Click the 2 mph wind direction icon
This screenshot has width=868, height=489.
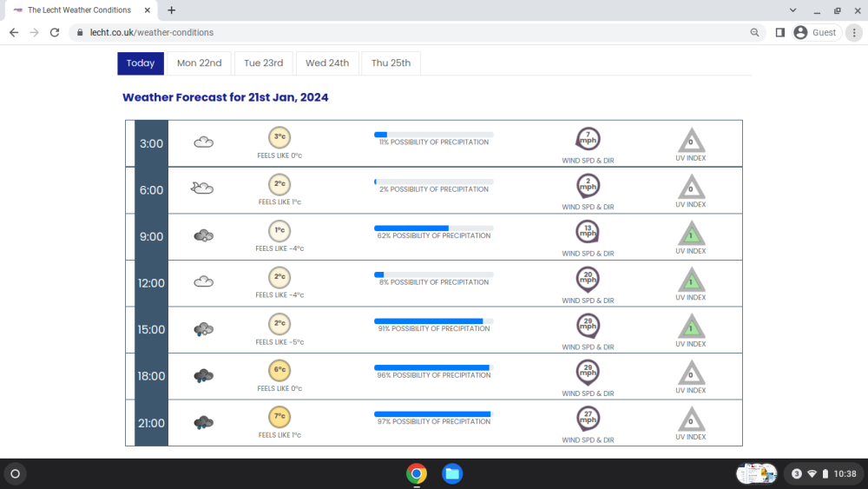588,186
